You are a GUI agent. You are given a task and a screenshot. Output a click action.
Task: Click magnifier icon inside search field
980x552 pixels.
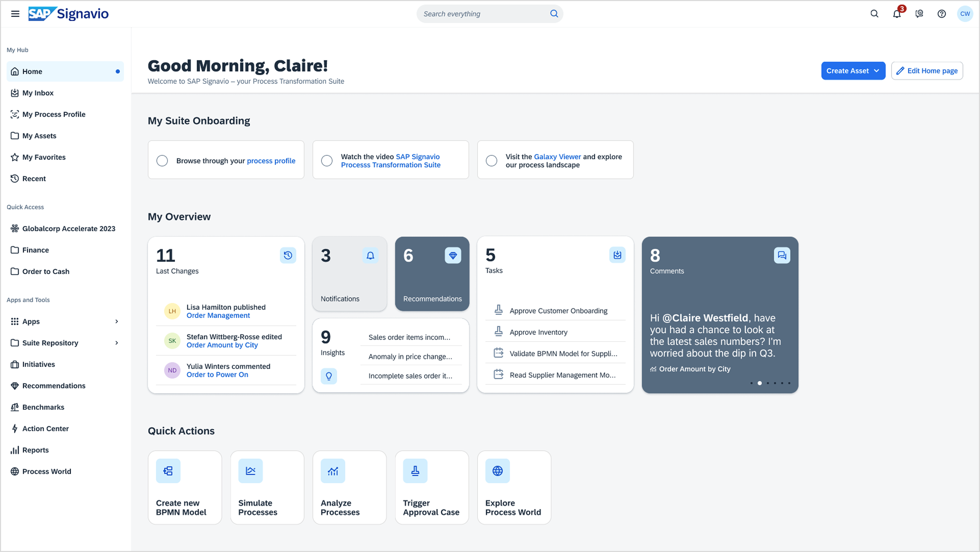pyautogui.click(x=554, y=14)
